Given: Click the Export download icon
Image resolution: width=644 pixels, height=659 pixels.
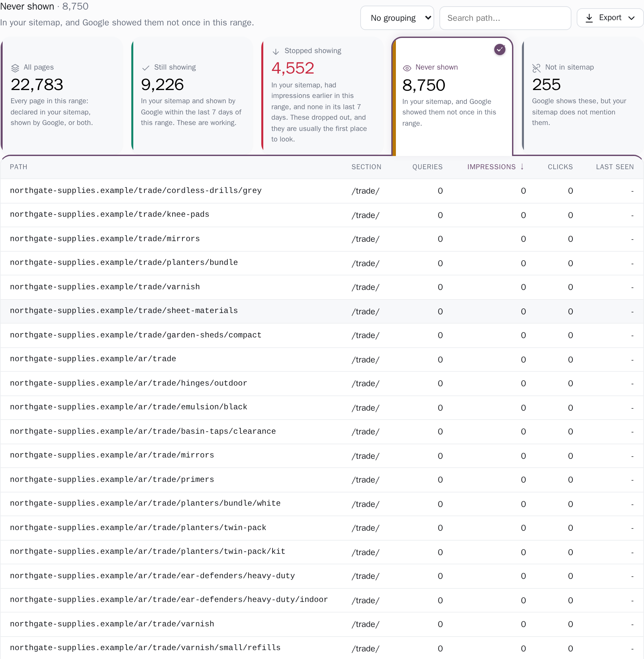Looking at the screenshot, I should coord(589,18).
